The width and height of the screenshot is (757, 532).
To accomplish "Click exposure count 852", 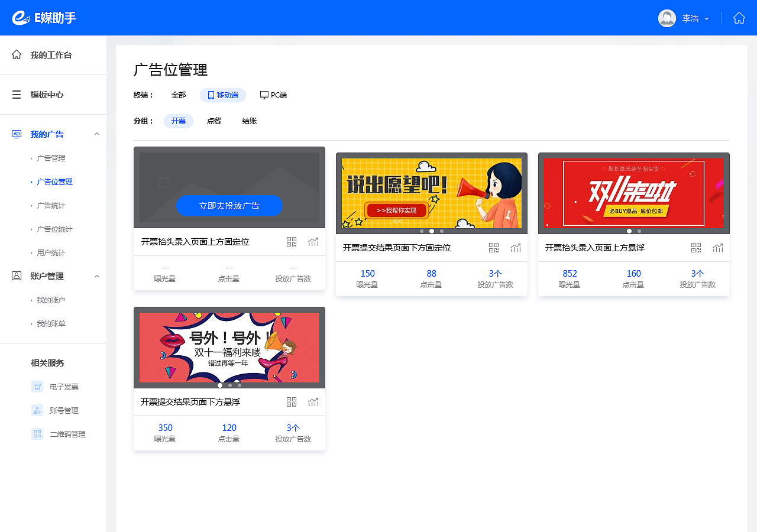I will pyautogui.click(x=570, y=274).
